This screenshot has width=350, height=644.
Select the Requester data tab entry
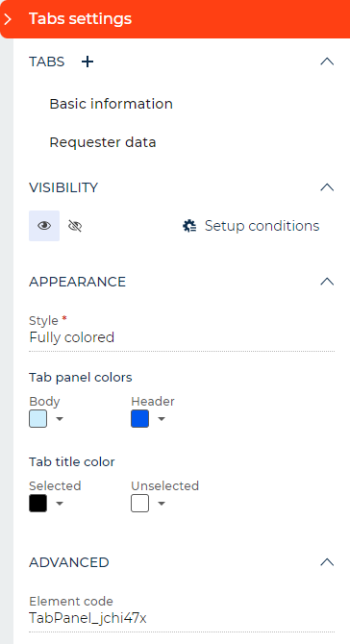tap(103, 142)
